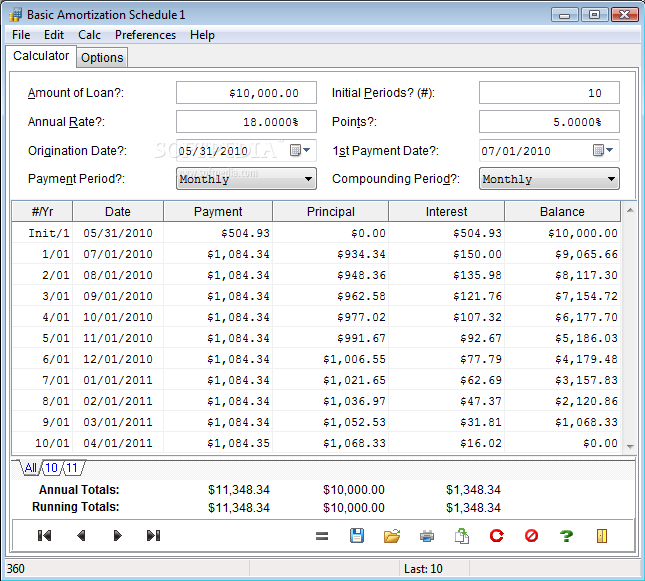
Task: Print the schedule with printer icon
Action: click(x=427, y=536)
